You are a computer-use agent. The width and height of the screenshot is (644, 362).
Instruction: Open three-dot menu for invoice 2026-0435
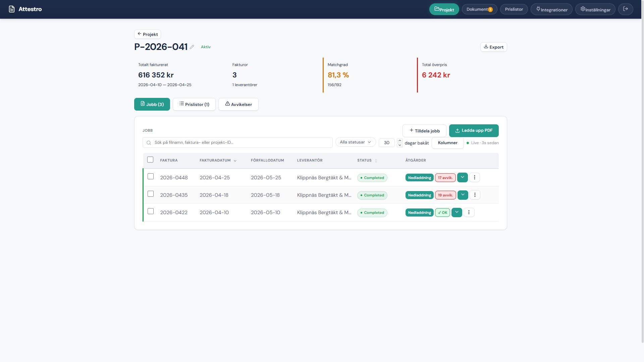[475, 195]
